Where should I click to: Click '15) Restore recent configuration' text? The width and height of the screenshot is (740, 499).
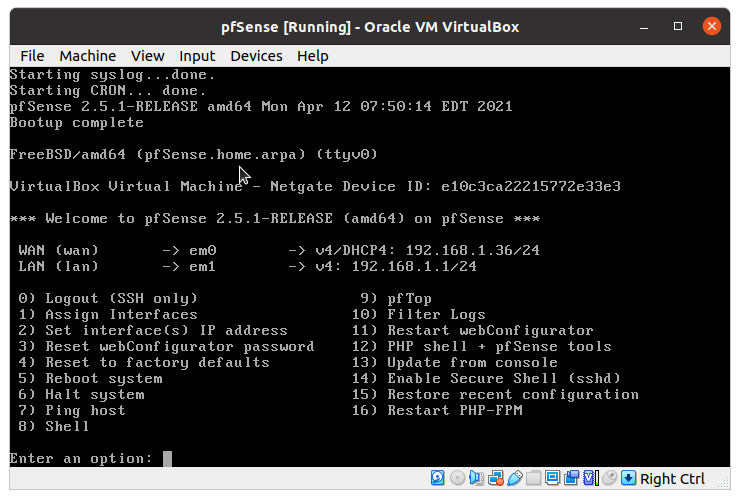point(495,395)
